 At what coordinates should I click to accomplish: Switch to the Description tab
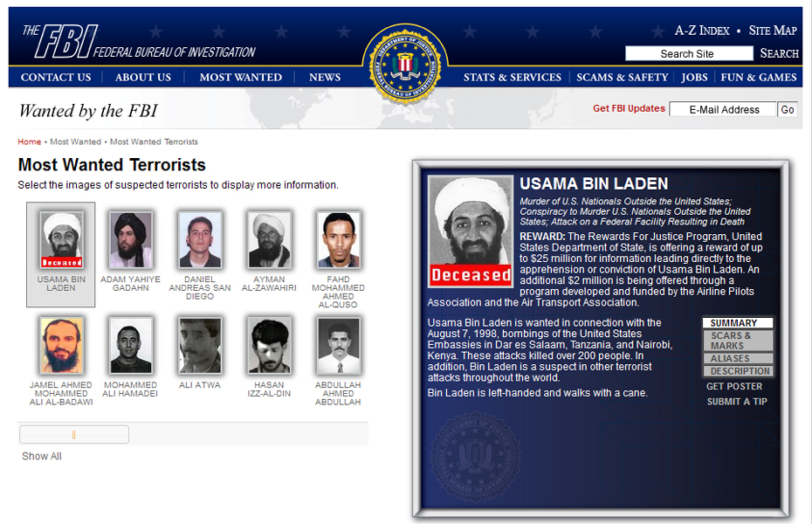point(738,371)
